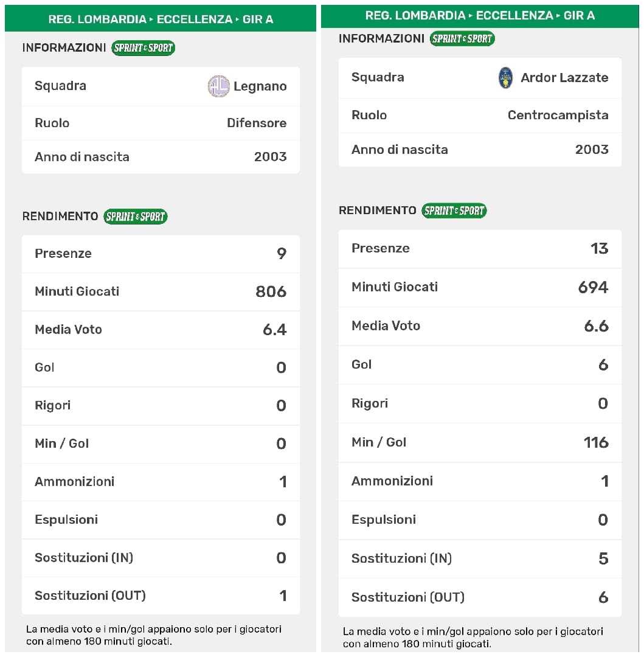644x657 pixels.
Task: Open ECCELLENZA in the left header breadcrumb
Action: pyautogui.click(x=194, y=19)
